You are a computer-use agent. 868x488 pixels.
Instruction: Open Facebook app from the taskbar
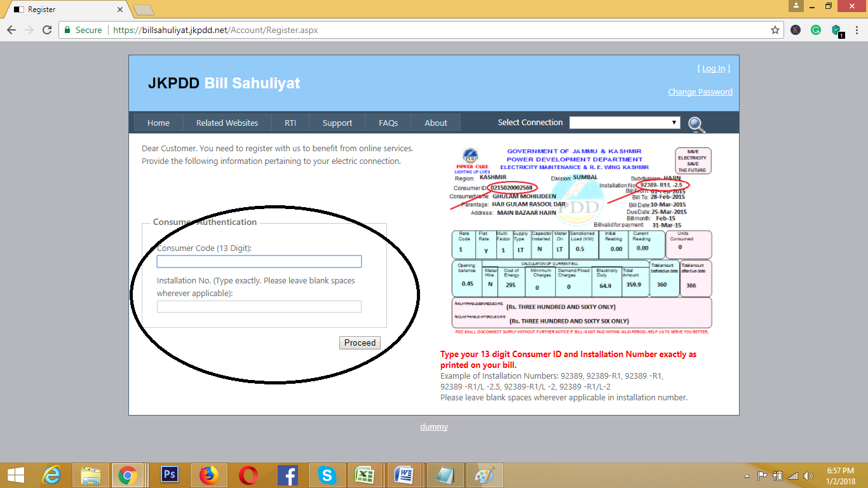pyautogui.click(x=288, y=475)
